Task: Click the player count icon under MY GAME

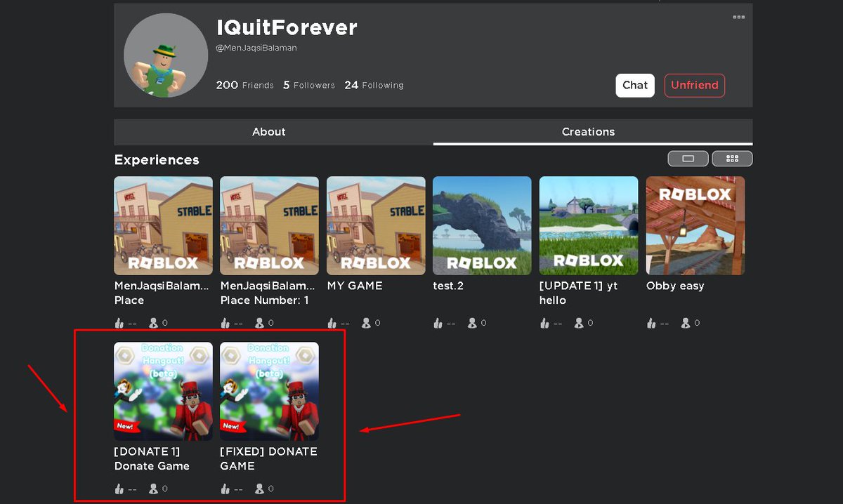Action: [x=366, y=323]
